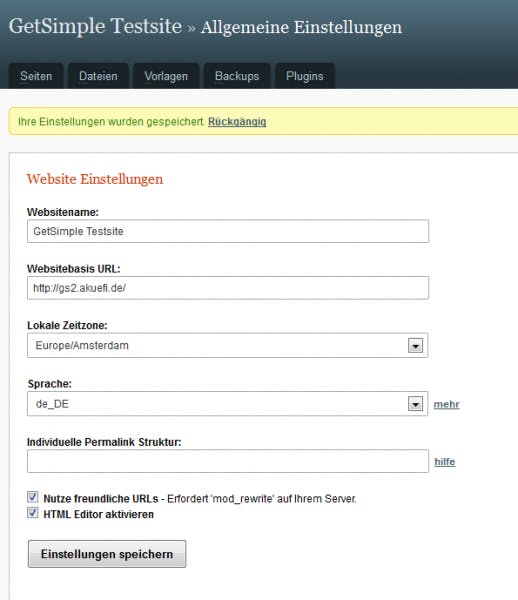
Task: Open the Lokale Zeitzone dropdown arrow
Action: (x=415, y=346)
